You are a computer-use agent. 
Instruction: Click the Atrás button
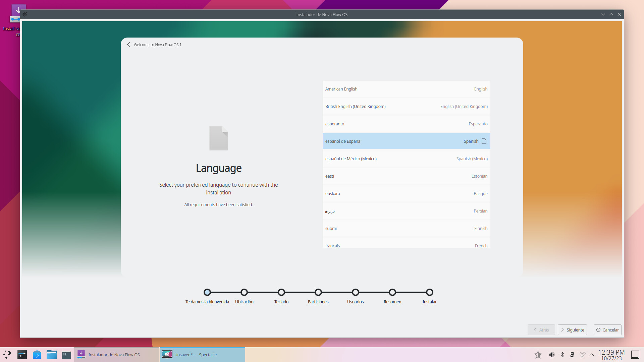(541, 330)
